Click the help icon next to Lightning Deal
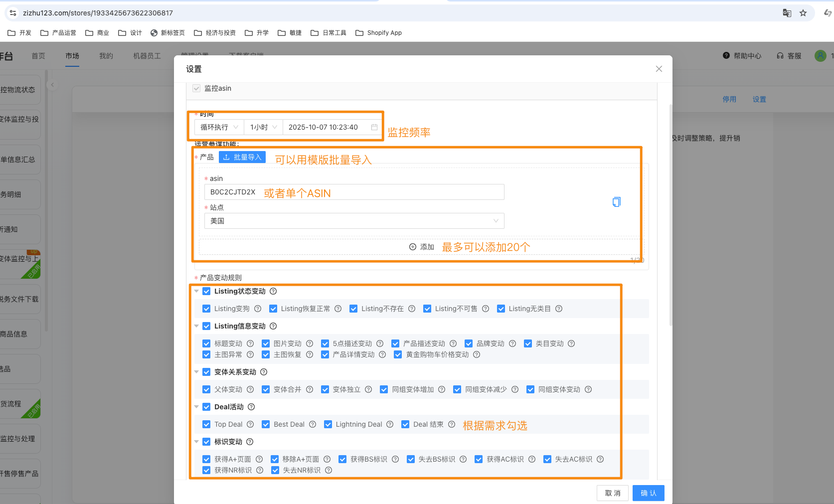This screenshot has width=834, height=504. pos(390,424)
